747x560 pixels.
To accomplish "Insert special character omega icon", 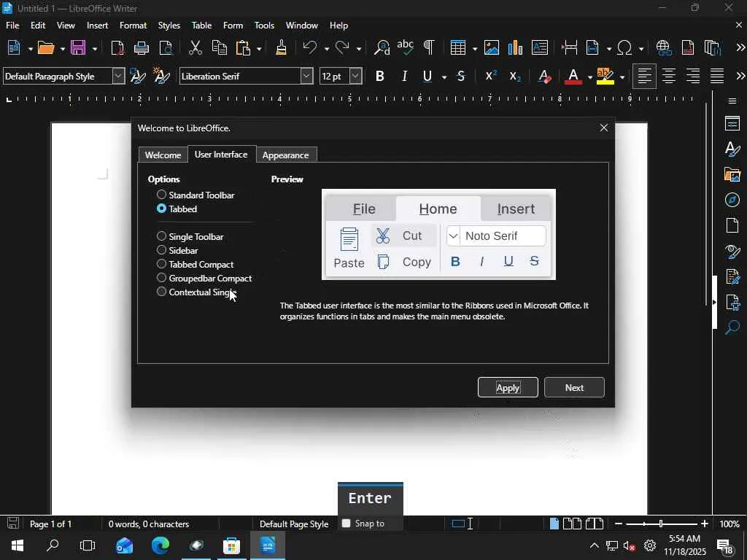I will pyautogui.click(x=624, y=47).
